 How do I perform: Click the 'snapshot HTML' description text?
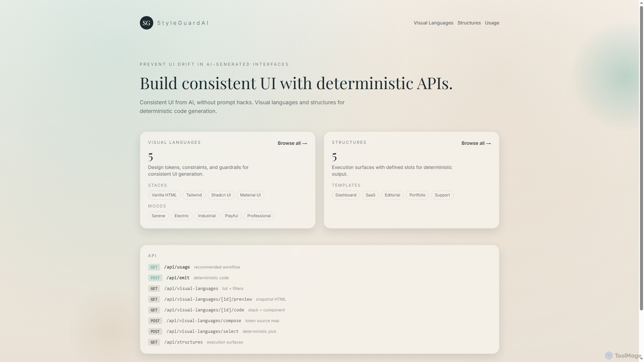click(x=271, y=299)
